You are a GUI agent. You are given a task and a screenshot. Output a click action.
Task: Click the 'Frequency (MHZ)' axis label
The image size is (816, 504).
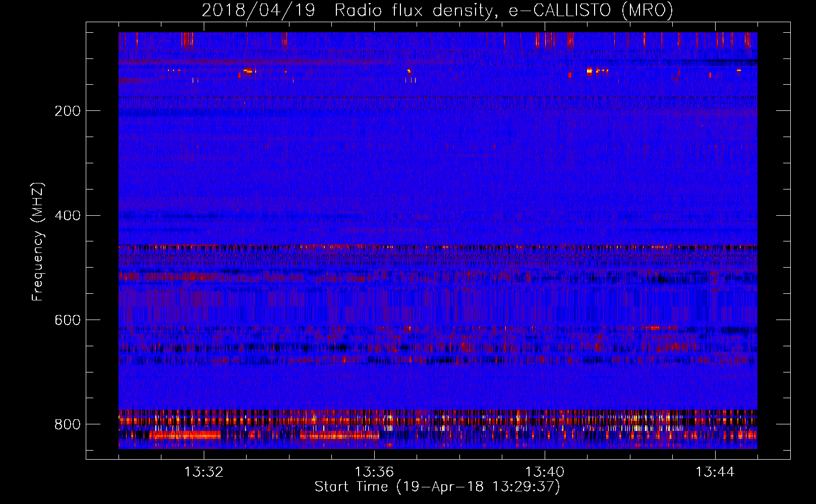38,241
